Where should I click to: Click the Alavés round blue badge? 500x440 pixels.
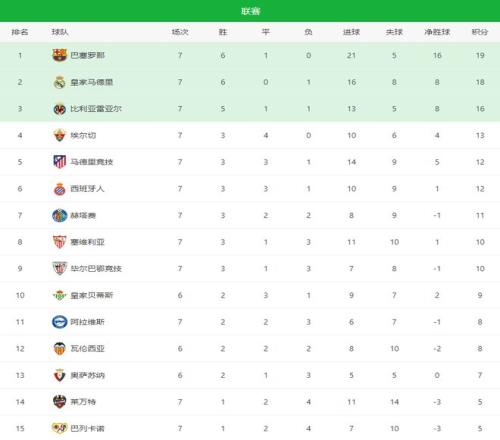tap(60, 322)
